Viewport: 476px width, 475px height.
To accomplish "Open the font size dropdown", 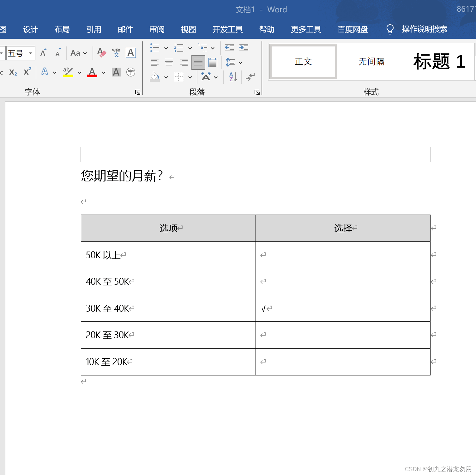I will (x=31, y=53).
